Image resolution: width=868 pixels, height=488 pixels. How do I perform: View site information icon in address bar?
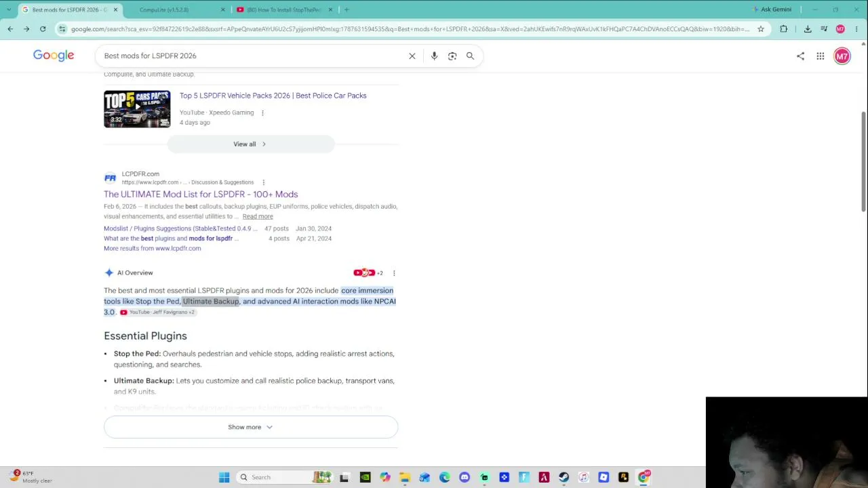pos(62,29)
